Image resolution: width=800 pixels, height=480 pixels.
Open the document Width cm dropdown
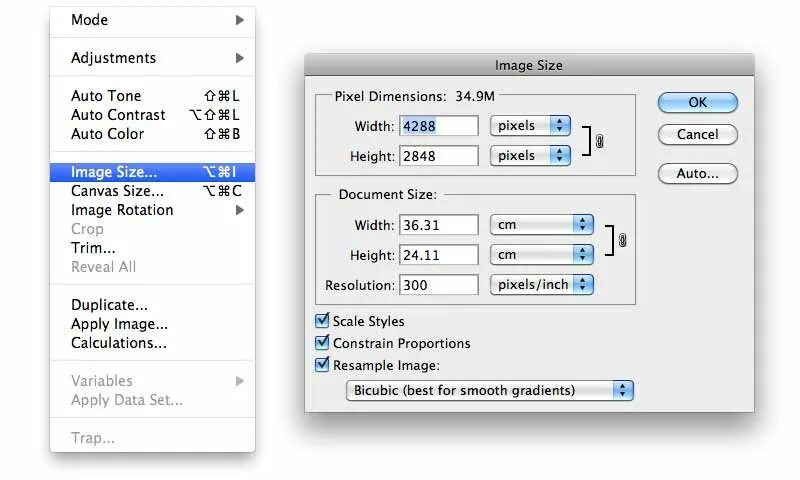541,225
